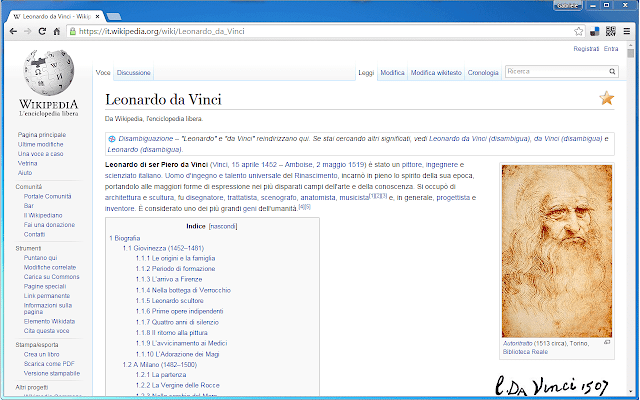Jump to index entry 1 Biografia
Image resolution: width=640 pixels, height=400 pixels.
click(124, 238)
